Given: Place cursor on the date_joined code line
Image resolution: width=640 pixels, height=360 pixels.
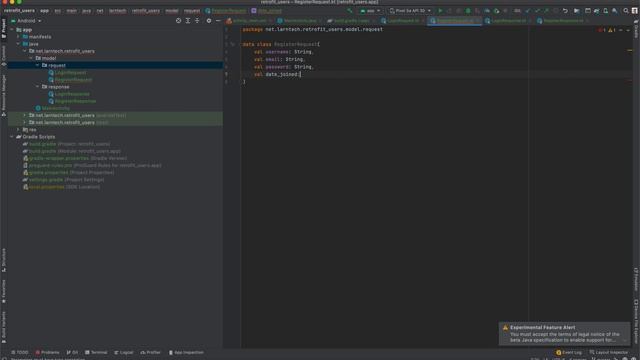Looking at the screenshot, I should 278,74.
